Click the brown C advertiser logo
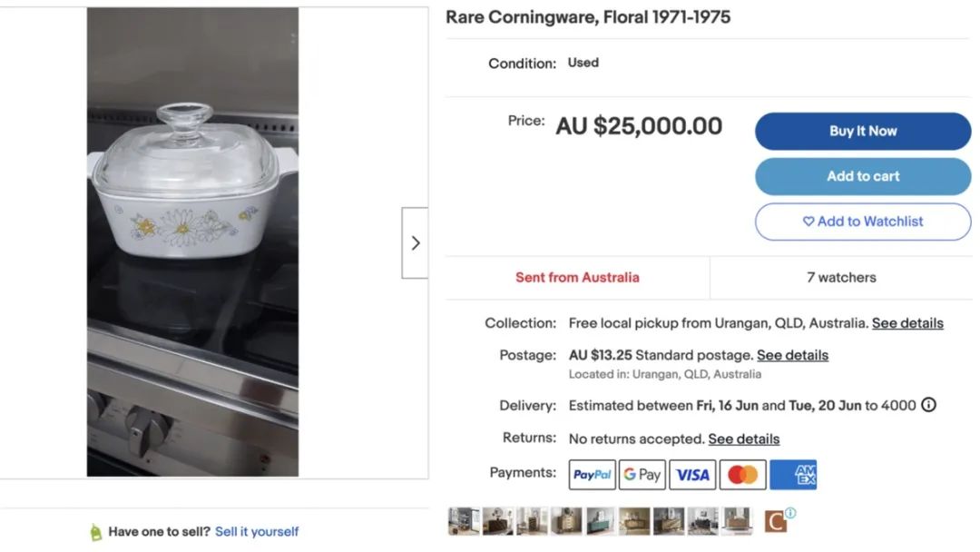Screen dimensions: 980x552 pyautogui.click(x=775, y=521)
